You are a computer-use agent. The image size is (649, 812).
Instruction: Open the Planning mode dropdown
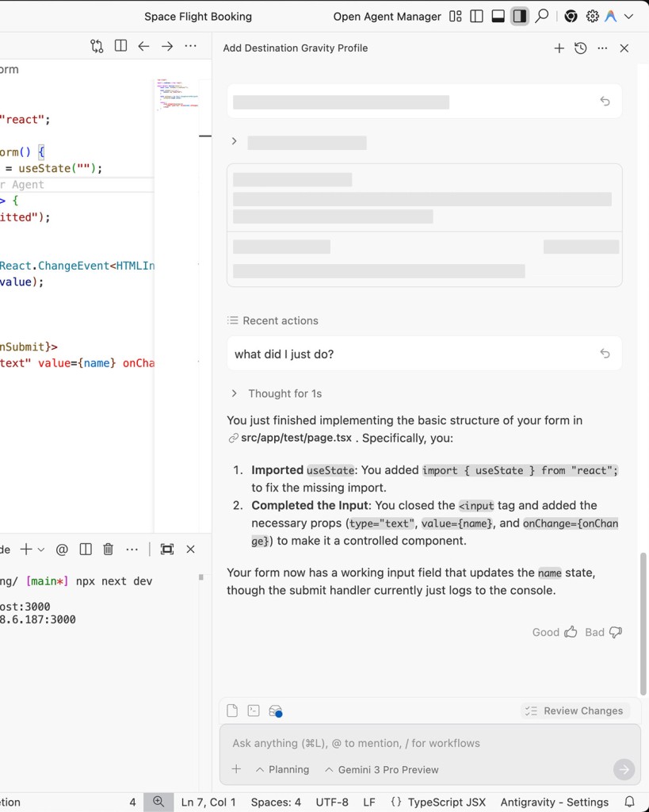pyautogui.click(x=282, y=769)
